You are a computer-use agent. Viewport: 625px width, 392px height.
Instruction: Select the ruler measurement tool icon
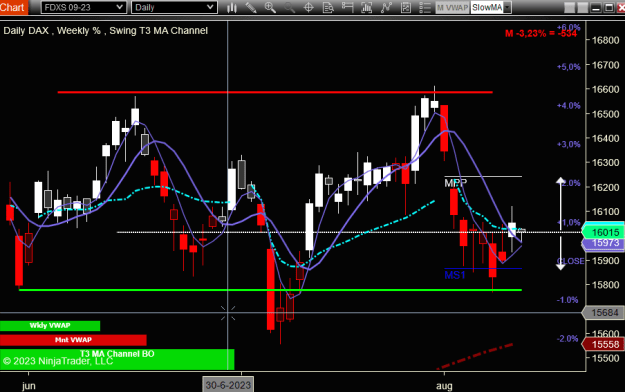[347, 8]
